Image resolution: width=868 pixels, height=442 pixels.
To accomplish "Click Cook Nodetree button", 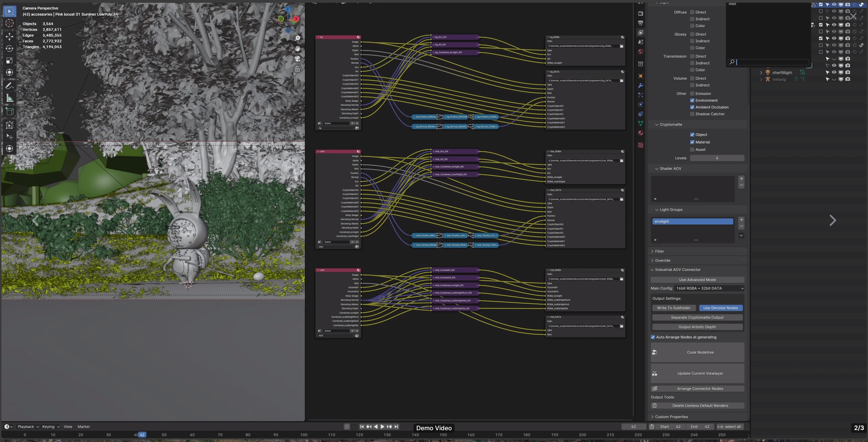I will tap(697, 352).
